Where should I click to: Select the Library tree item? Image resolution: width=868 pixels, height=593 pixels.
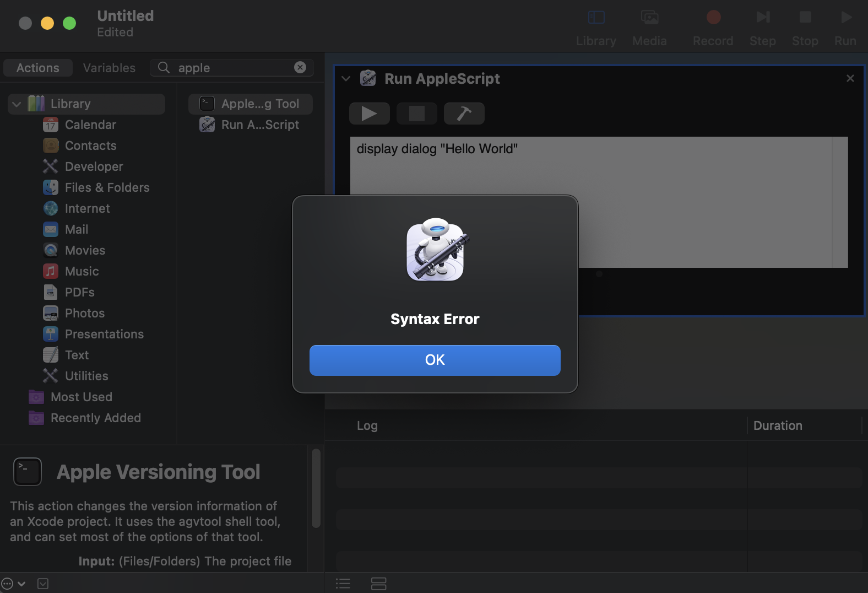[x=86, y=104]
